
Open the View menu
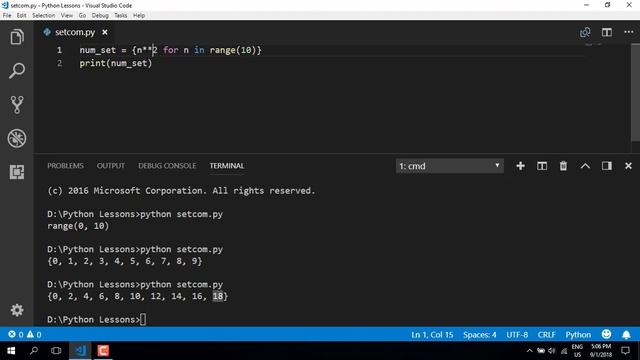pos(67,16)
